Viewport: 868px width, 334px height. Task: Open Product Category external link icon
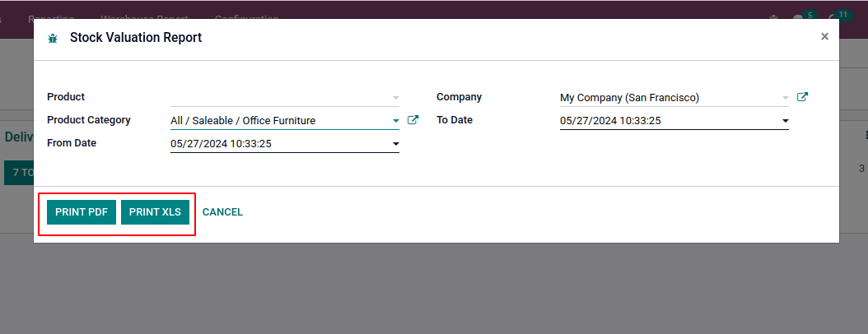click(x=413, y=120)
